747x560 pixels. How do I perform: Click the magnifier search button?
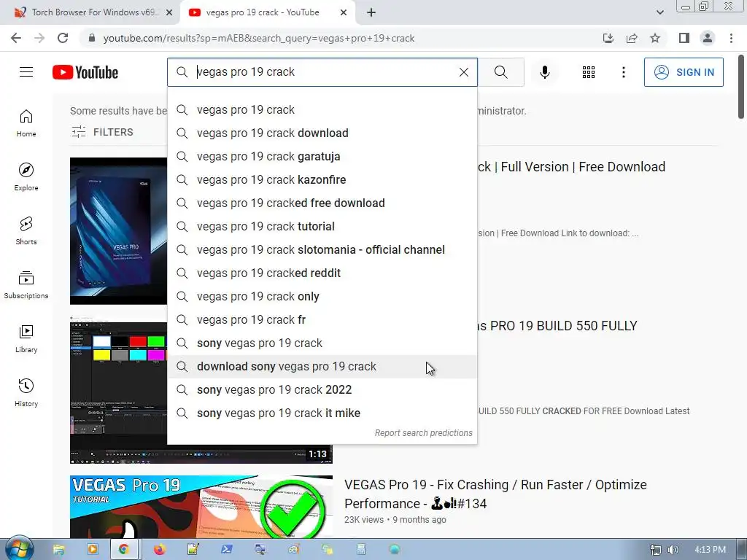click(x=500, y=72)
